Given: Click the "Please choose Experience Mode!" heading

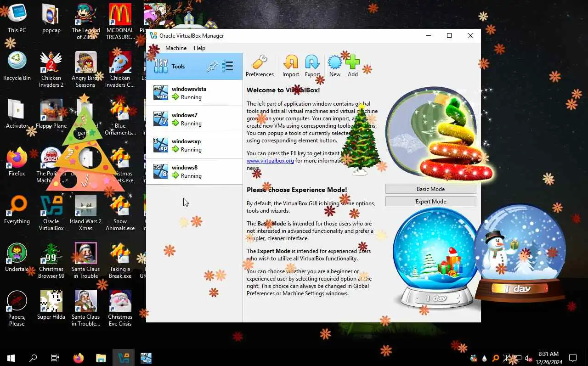Looking at the screenshot, I should 297,190.
